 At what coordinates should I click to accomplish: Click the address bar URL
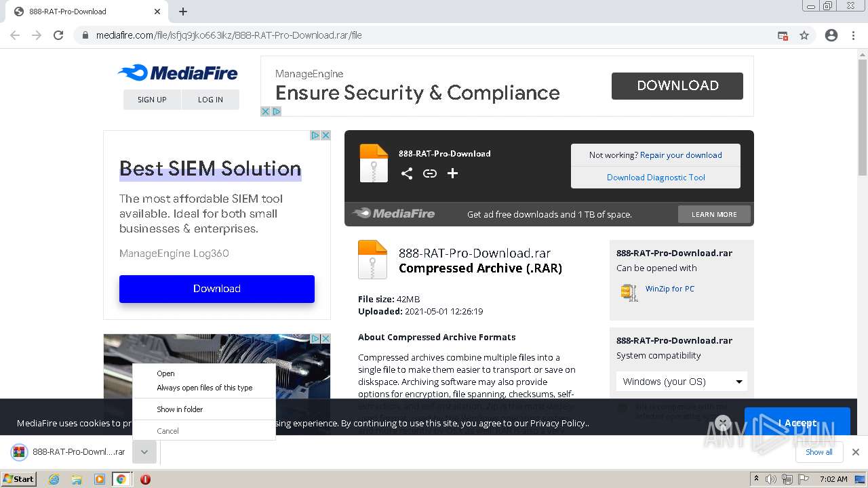pyautogui.click(x=229, y=35)
